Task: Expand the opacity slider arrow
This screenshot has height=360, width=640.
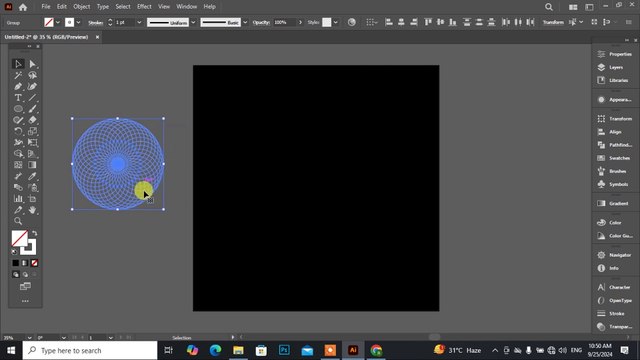Action: pyautogui.click(x=300, y=22)
